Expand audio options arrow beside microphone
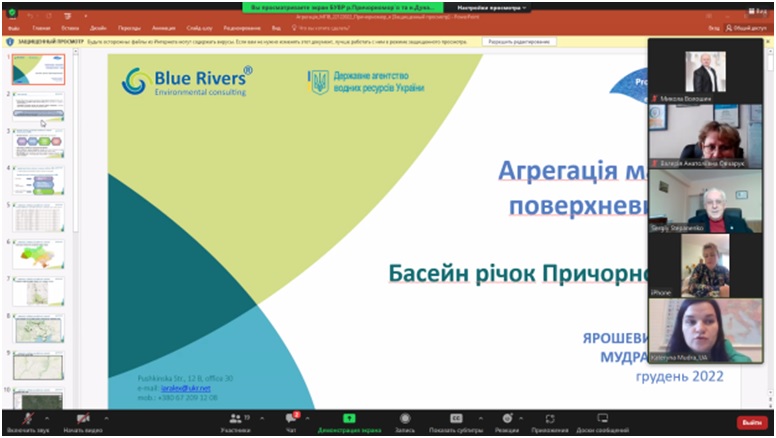The height and width of the screenshot is (438, 776). (47, 419)
